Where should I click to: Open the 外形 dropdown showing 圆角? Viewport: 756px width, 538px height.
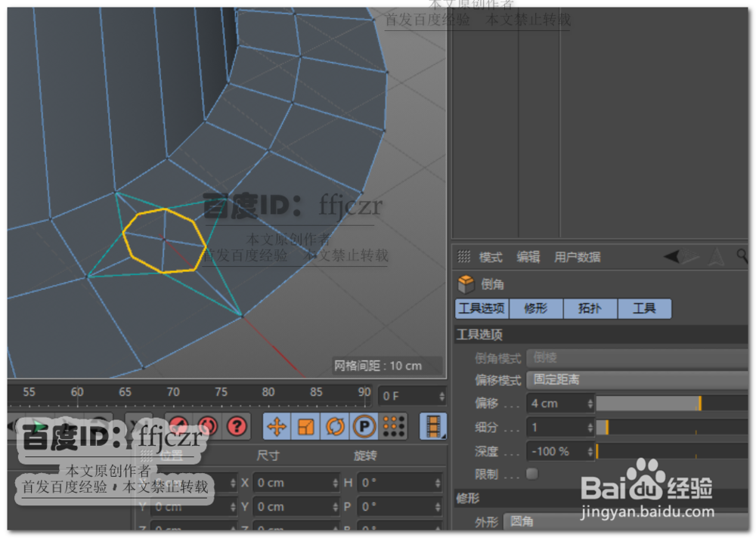click(626, 521)
